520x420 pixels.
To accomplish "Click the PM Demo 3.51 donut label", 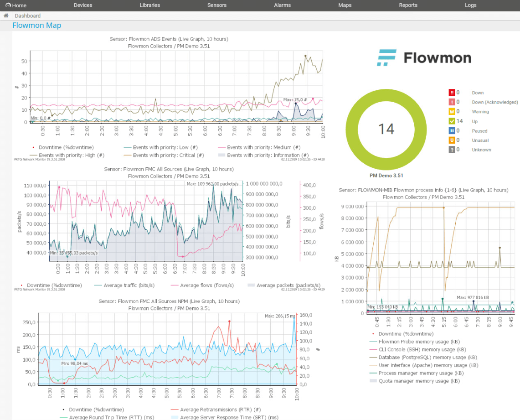I will [386, 176].
